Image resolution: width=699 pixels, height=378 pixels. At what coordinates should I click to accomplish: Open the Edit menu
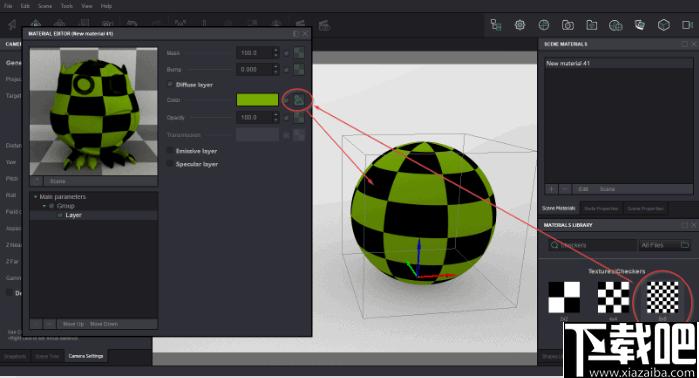click(x=25, y=6)
